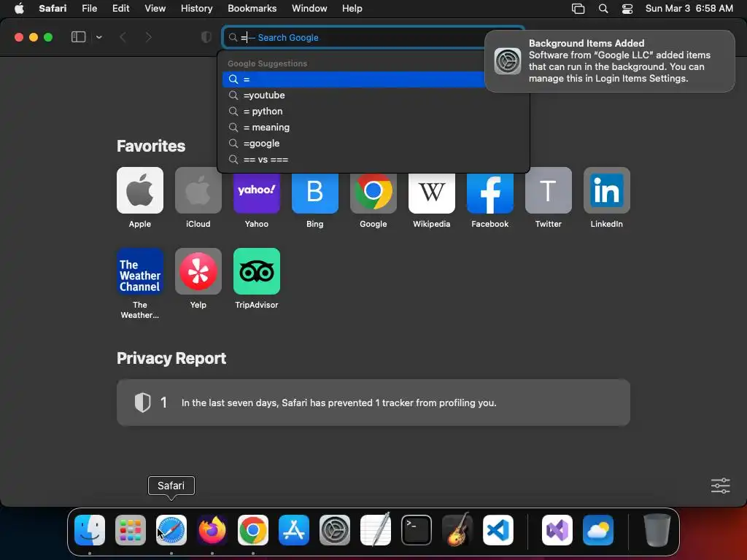Screen dimensions: 747x560
Task: Toggle the Safari sidebar button
Action: coord(78,37)
